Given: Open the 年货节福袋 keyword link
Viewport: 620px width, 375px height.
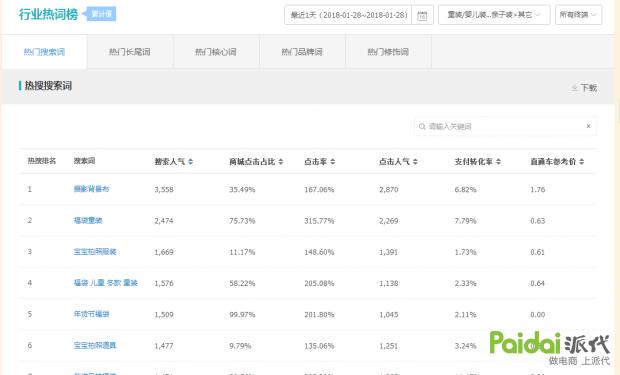Looking at the screenshot, I should 91,314.
